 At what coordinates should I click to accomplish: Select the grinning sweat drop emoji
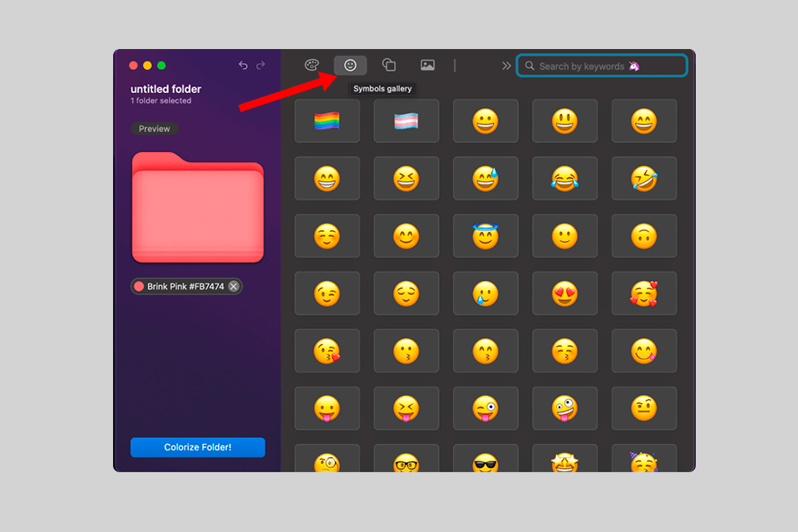(485, 179)
